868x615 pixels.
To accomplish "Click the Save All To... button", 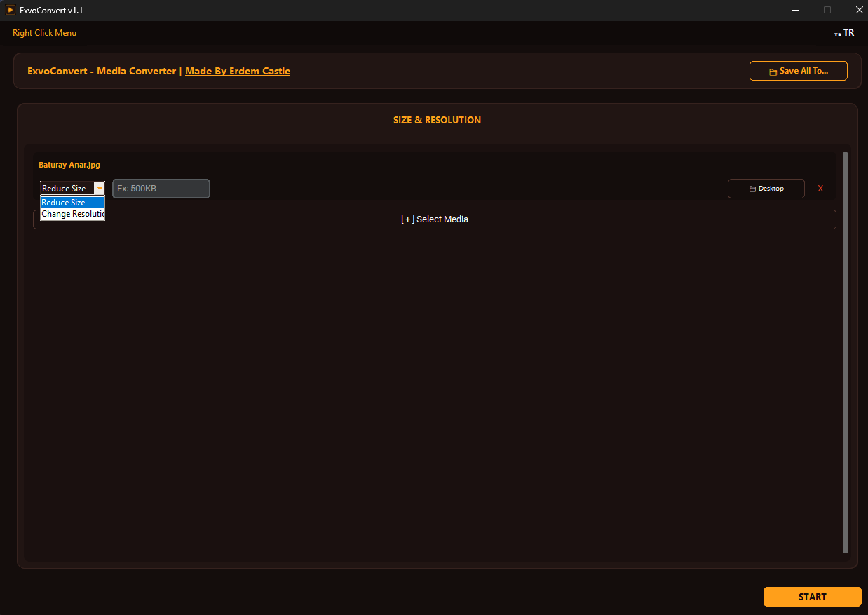I will [799, 71].
